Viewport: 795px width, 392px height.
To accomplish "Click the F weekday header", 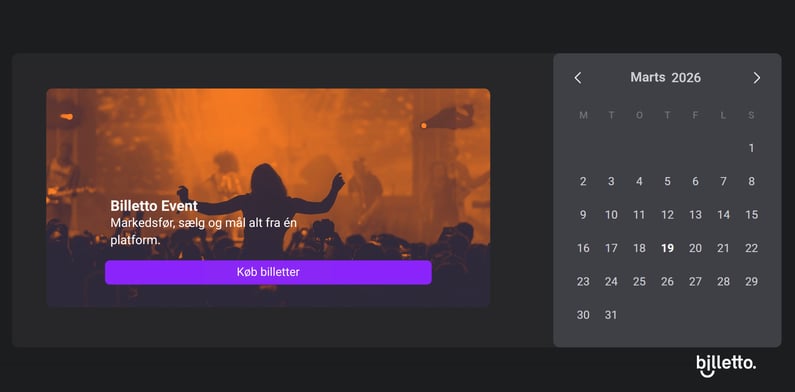I will point(695,116).
